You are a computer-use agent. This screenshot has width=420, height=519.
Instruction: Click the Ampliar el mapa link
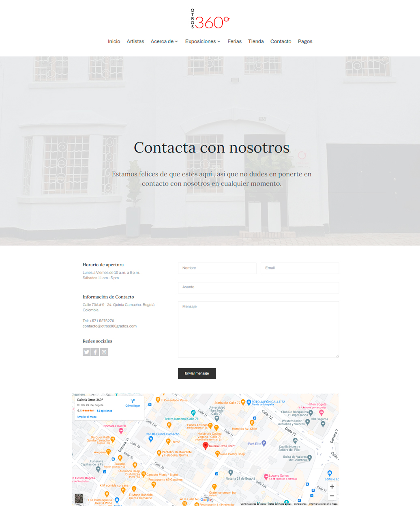[87, 417]
